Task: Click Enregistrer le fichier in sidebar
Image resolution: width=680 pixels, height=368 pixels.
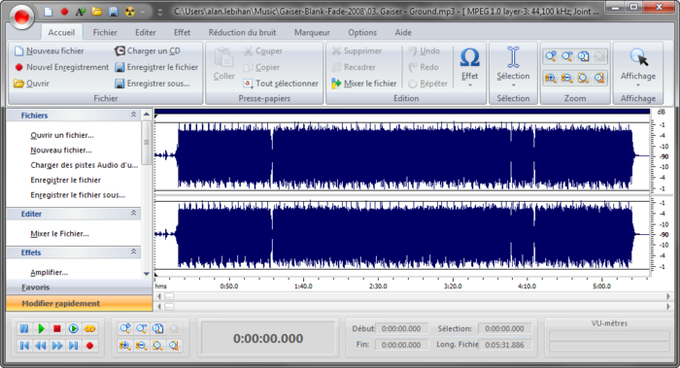Action: click(65, 180)
